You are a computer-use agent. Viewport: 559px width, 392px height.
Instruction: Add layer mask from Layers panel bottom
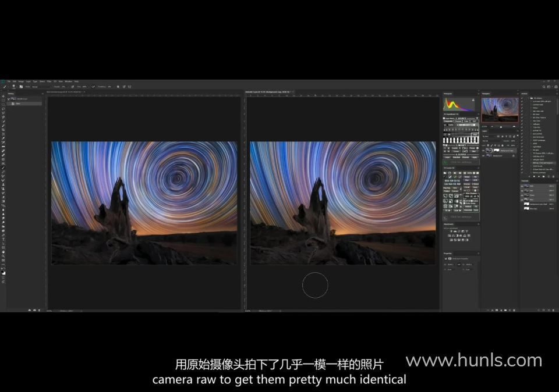click(497, 310)
